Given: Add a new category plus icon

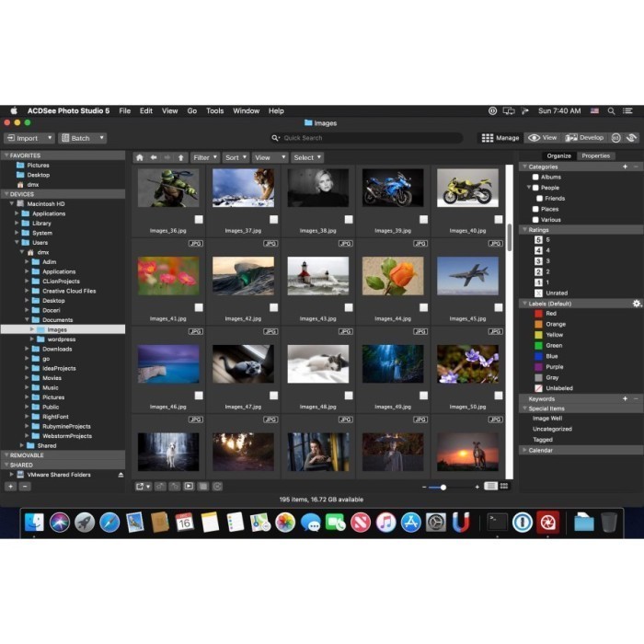Looking at the screenshot, I should 625,167.
